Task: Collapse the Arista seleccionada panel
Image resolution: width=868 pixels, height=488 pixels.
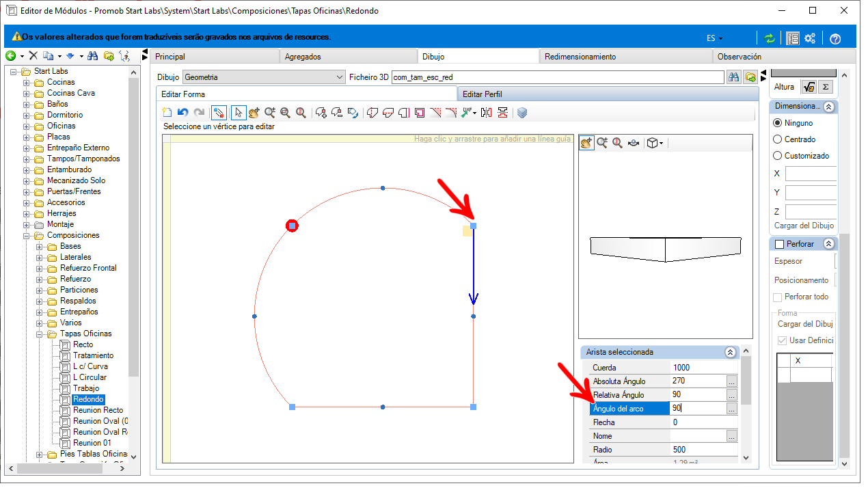Action: click(x=730, y=352)
